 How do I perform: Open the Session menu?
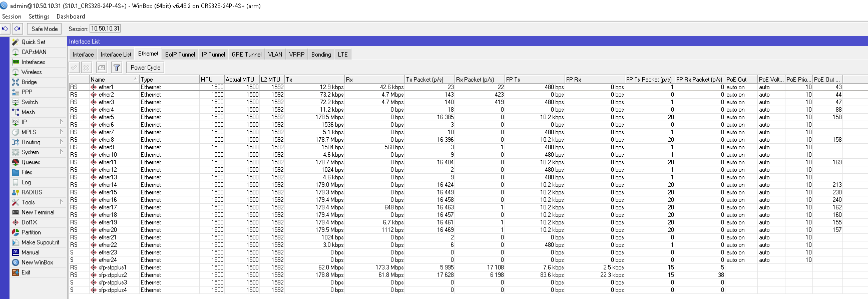point(12,17)
